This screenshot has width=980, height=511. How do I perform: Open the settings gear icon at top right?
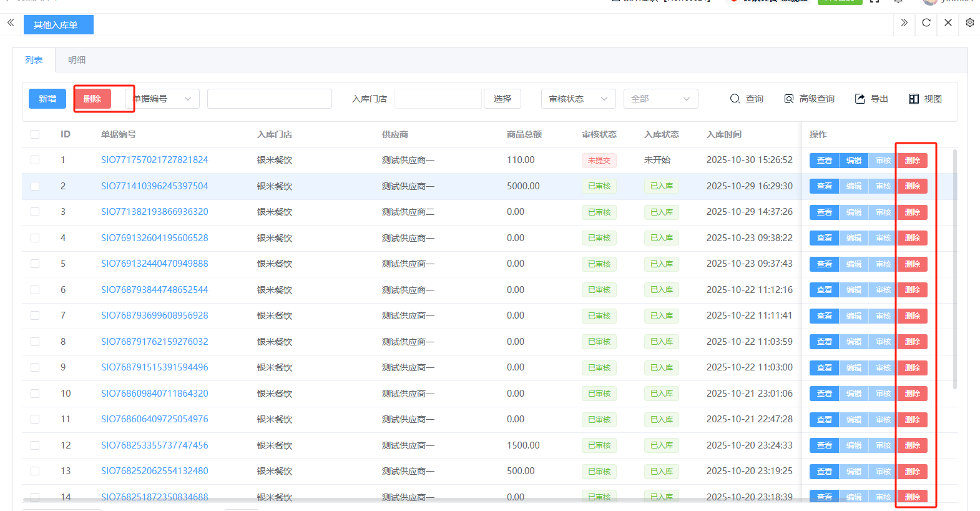[970, 22]
